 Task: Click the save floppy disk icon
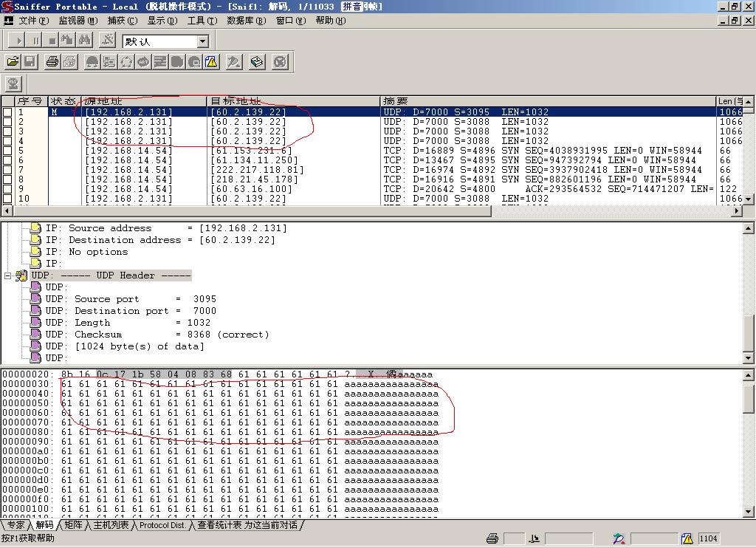click(30, 62)
